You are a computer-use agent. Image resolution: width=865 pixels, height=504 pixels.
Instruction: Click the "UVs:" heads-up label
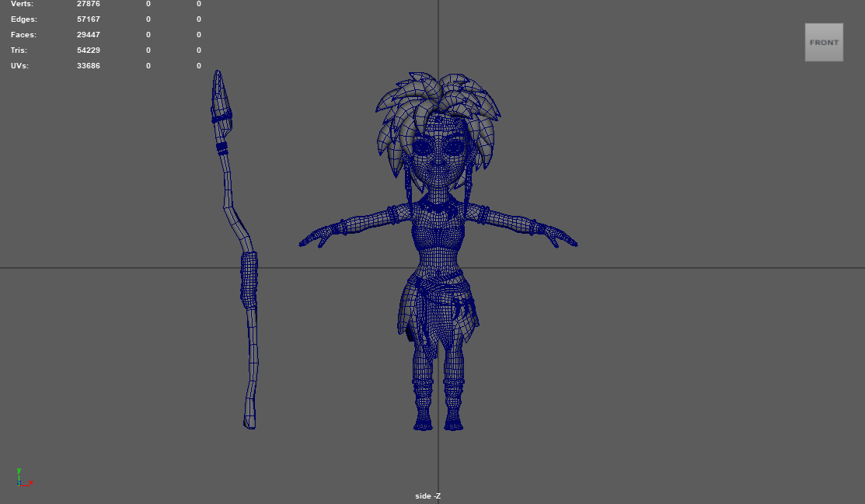pyautogui.click(x=20, y=65)
